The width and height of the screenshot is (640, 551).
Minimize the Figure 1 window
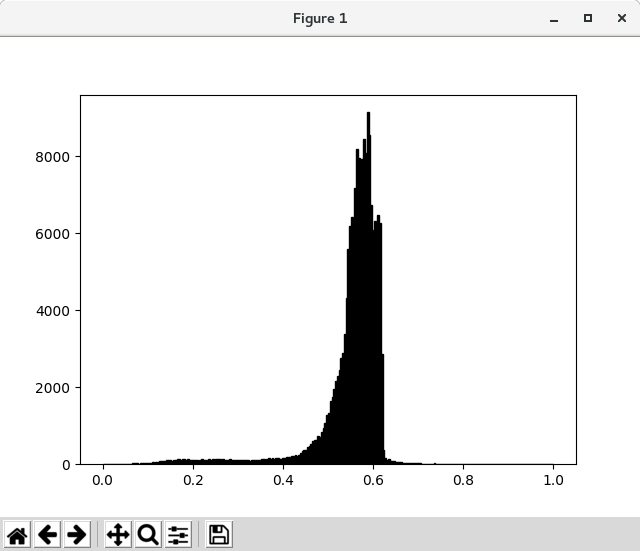pyautogui.click(x=554, y=18)
